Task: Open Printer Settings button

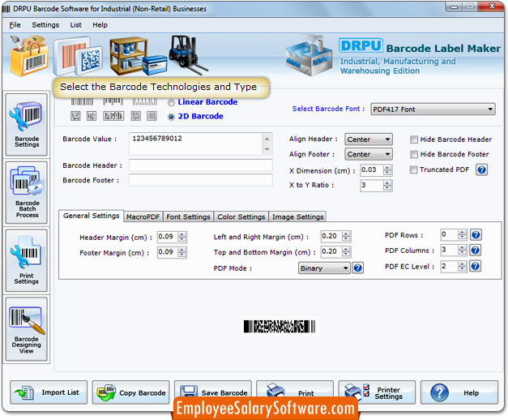Action: (377, 392)
